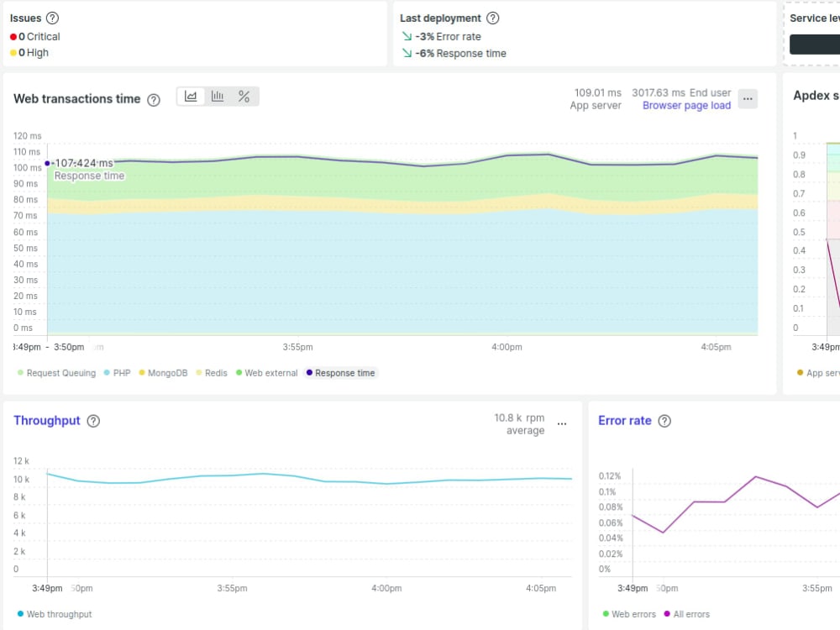Click the Last deployment help icon
The width and height of the screenshot is (840, 630).
pyautogui.click(x=492, y=18)
